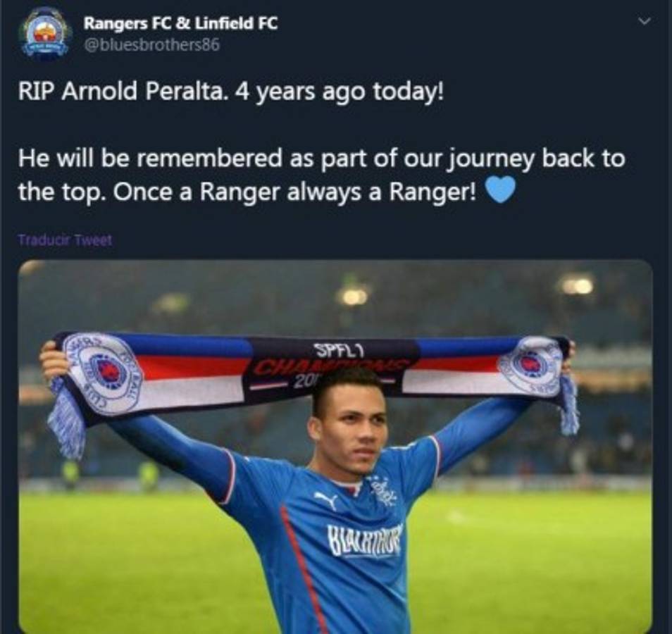Click the "journey back to" tweet line
Screen dimensions: 672x634
[536, 159]
